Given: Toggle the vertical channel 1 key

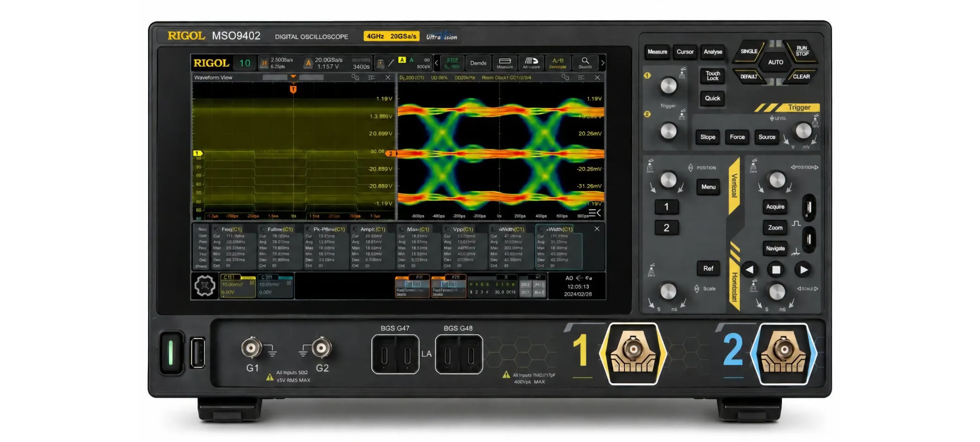Looking at the screenshot, I should pos(666,207).
